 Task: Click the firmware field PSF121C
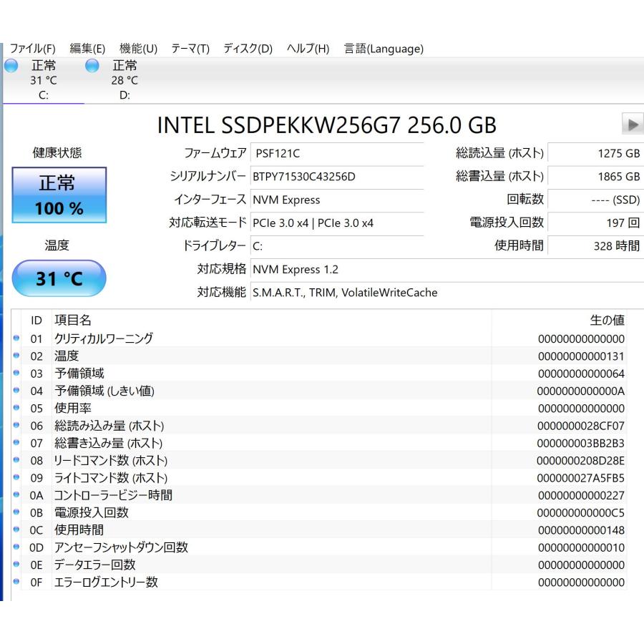(337, 154)
